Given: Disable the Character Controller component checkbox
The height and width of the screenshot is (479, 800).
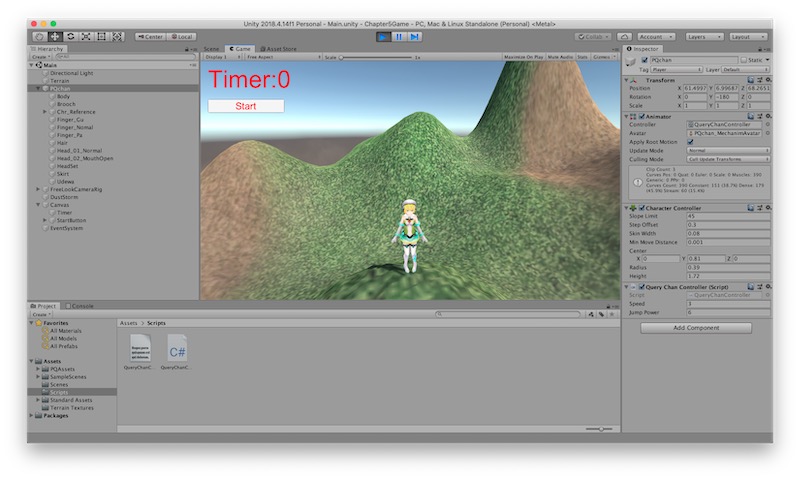Looking at the screenshot, I should pos(642,208).
